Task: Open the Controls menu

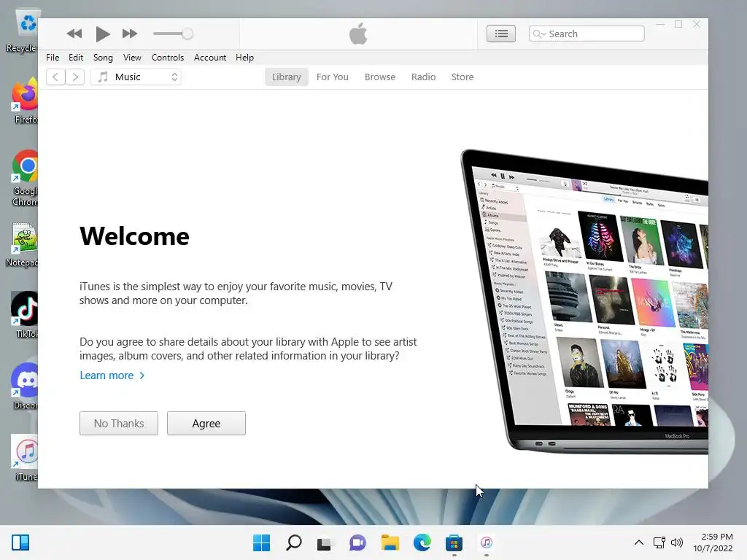Action: [168, 58]
